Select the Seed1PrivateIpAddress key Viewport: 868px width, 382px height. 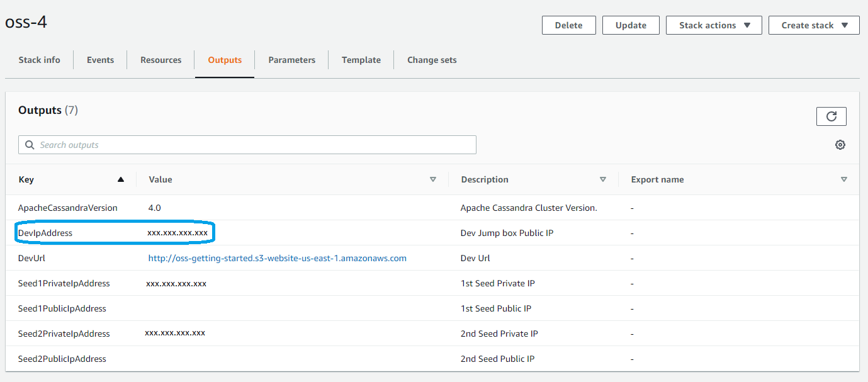pyautogui.click(x=64, y=283)
